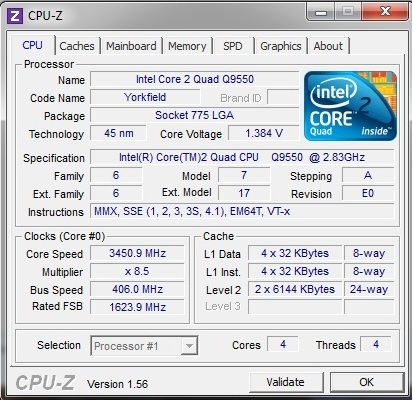Close the CPU-Z window
413x400 pixels.
click(385, 12)
